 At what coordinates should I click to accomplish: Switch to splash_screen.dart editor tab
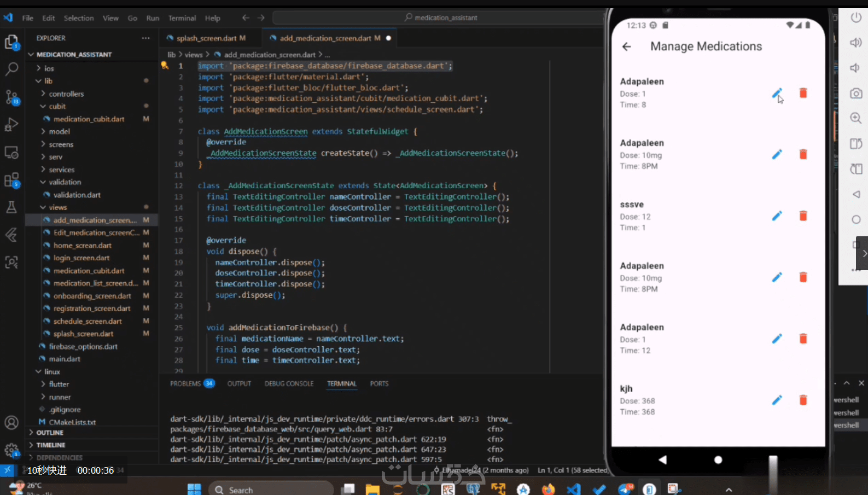[x=206, y=38]
